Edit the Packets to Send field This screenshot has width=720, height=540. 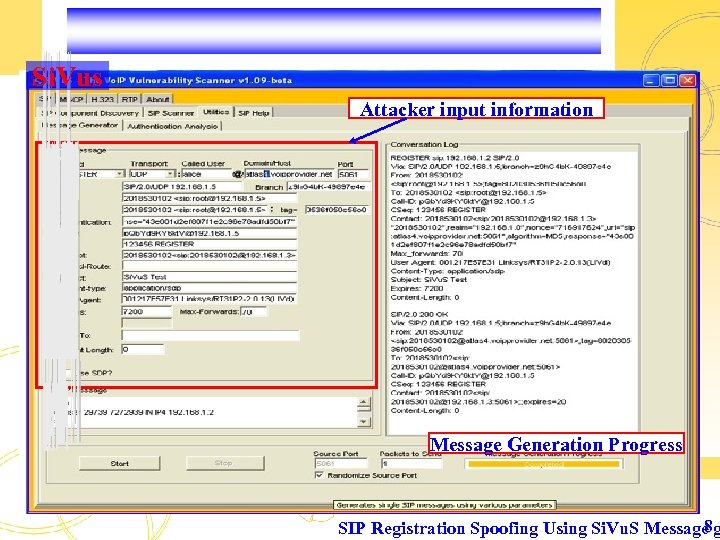click(411, 464)
